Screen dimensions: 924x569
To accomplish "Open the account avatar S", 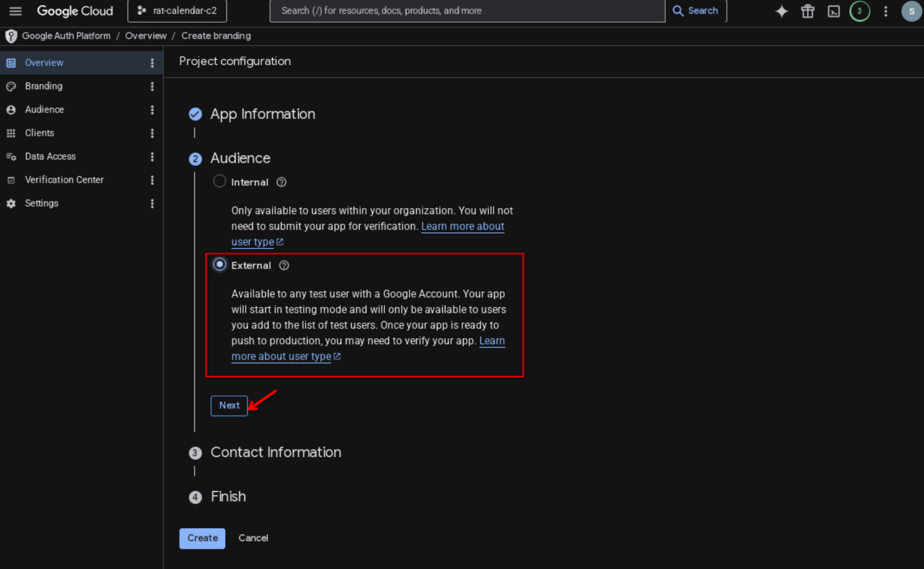I will coord(912,11).
